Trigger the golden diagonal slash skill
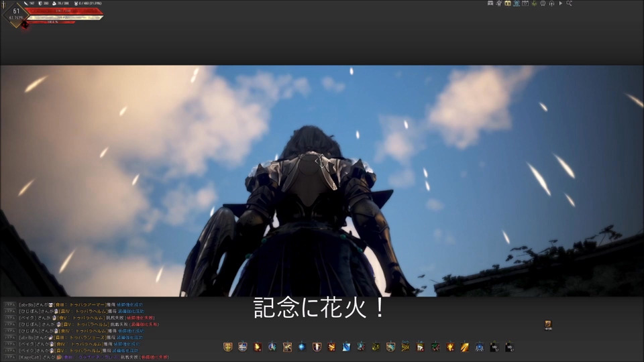Viewport: 644px width, 362px height. coord(464,347)
